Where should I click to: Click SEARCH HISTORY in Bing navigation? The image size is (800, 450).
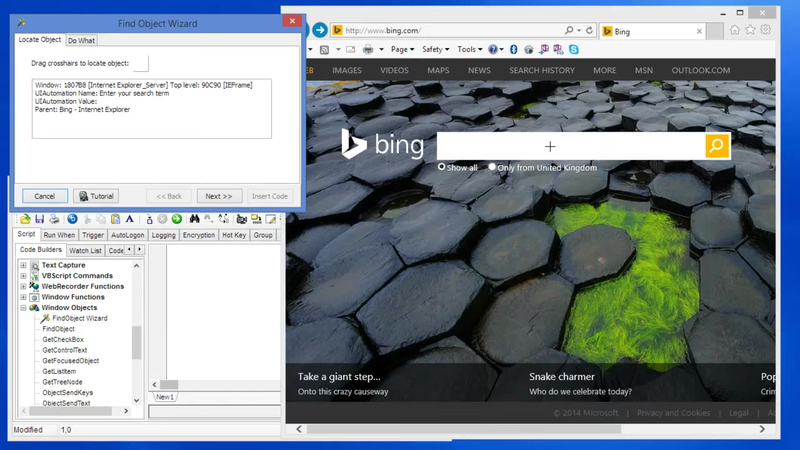(542, 70)
